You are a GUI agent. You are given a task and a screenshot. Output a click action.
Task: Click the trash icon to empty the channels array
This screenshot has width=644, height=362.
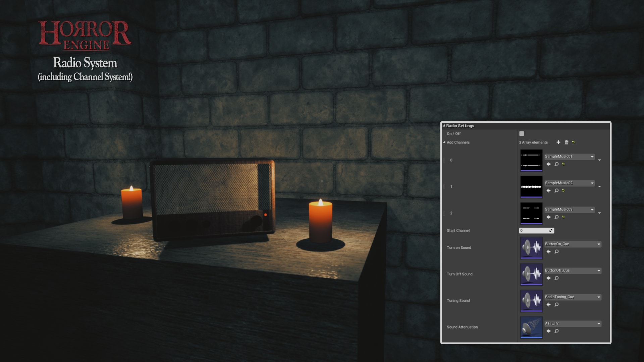pos(567,142)
